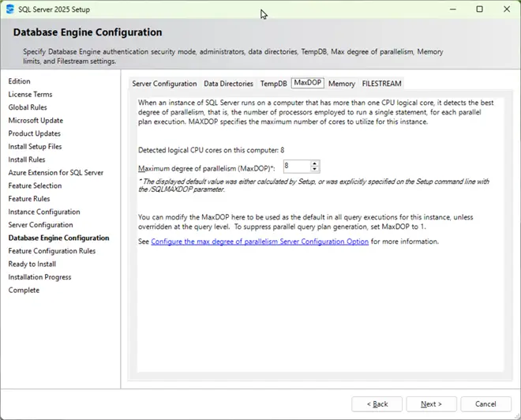Click the Global Rules step
Image resolution: width=521 pixels, height=420 pixels.
pyautogui.click(x=28, y=107)
